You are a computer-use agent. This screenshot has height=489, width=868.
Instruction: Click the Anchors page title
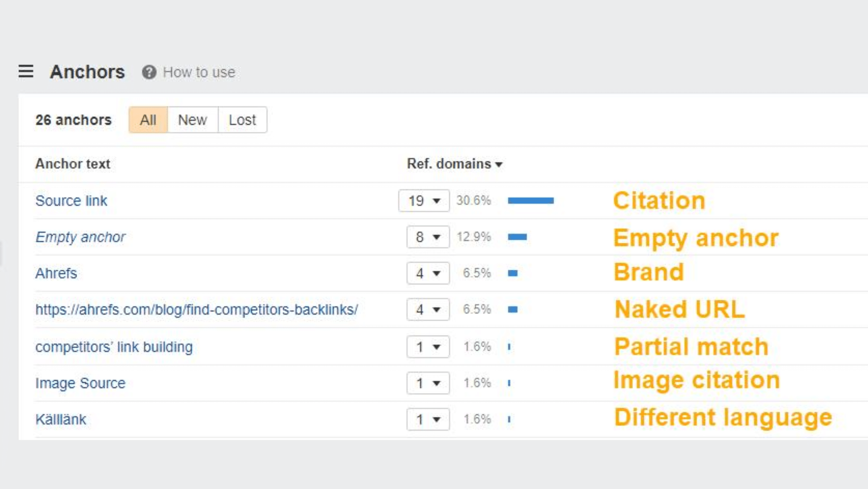click(87, 72)
